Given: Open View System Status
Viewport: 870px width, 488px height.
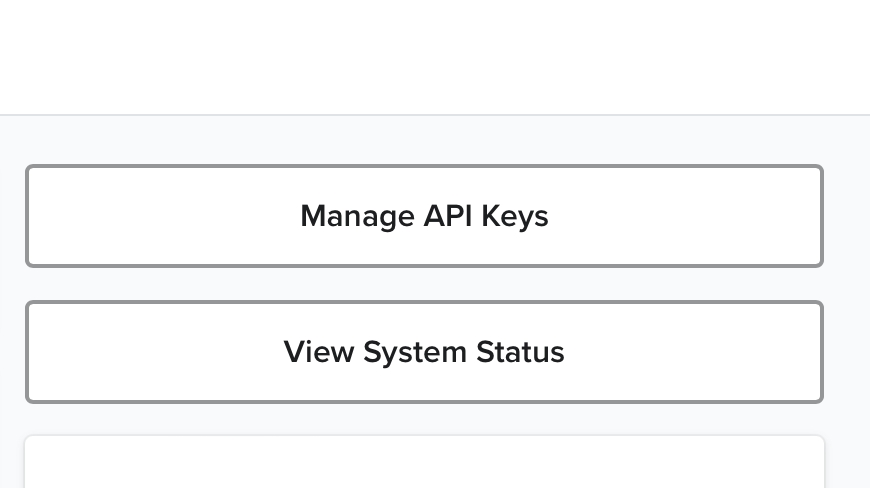Looking at the screenshot, I should tap(424, 352).
